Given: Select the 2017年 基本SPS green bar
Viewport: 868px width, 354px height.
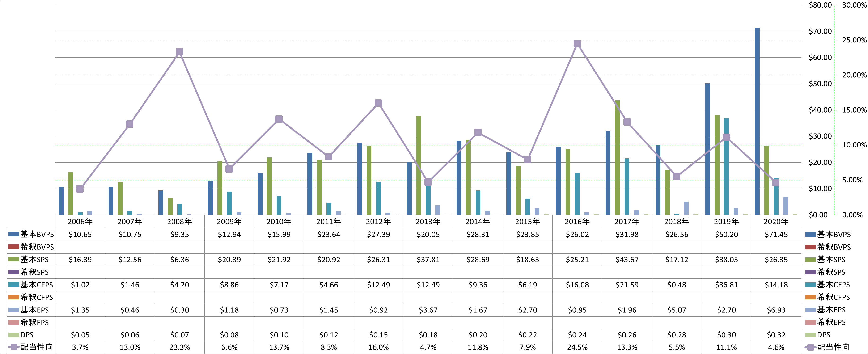Looking at the screenshot, I should [x=617, y=158].
